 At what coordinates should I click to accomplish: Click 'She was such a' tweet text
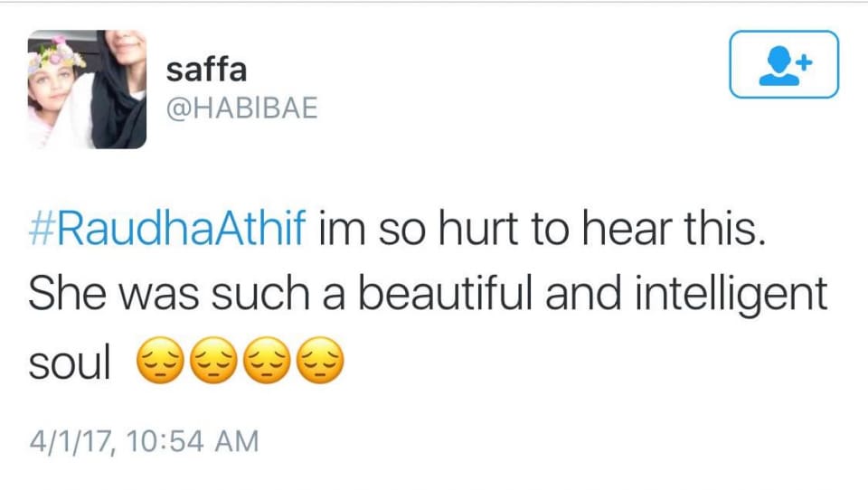pos(187,294)
